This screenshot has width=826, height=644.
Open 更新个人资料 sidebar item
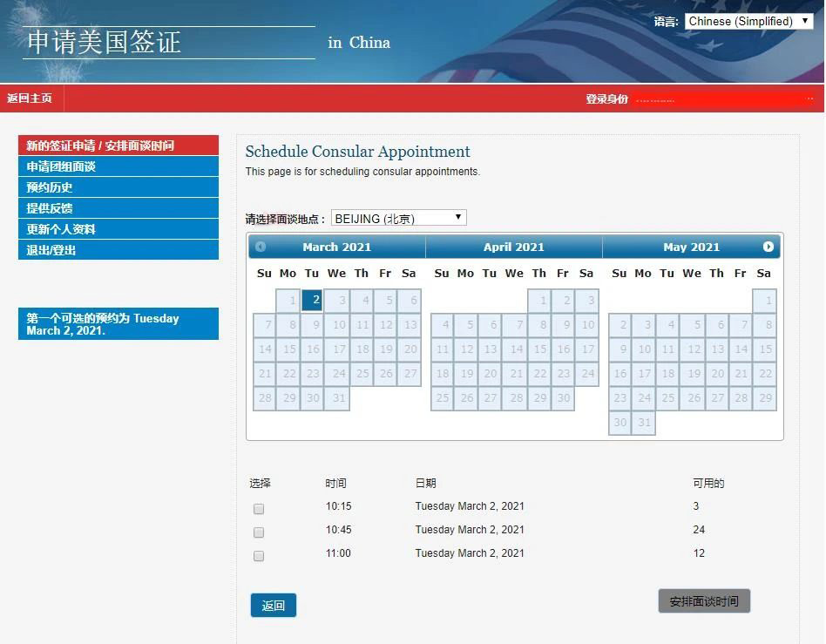118,228
